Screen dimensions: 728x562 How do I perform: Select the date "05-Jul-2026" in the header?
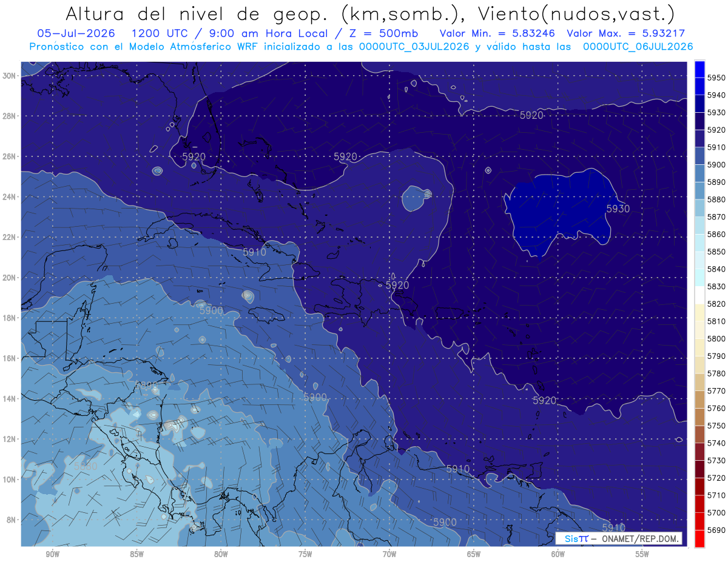click(75, 33)
